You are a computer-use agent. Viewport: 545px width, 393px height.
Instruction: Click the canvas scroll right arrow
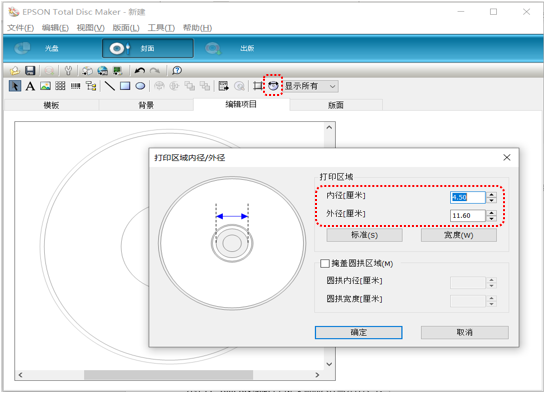tap(317, 375)
